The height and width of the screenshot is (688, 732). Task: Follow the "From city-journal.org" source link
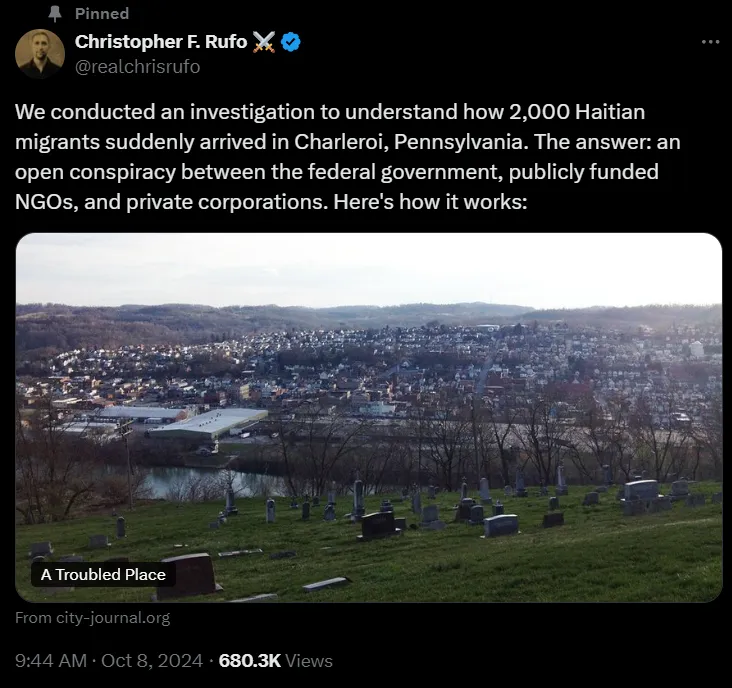point(92,618)
